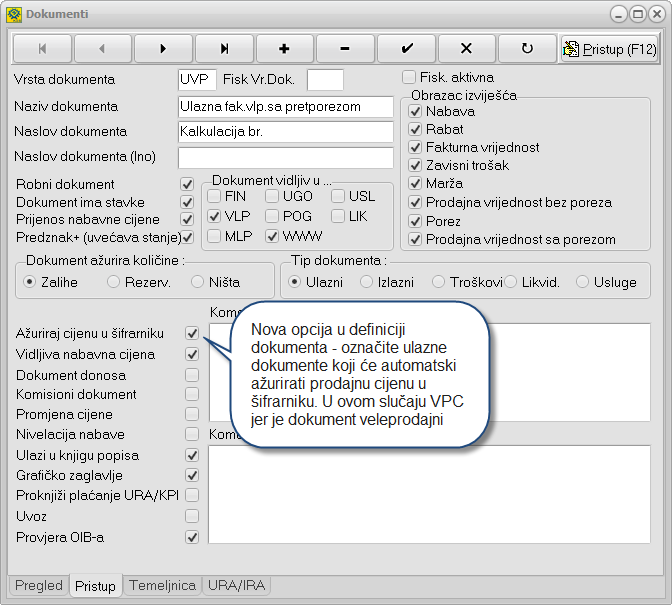
Task: Go to the first record in navigator
Action: pos(42,48)
